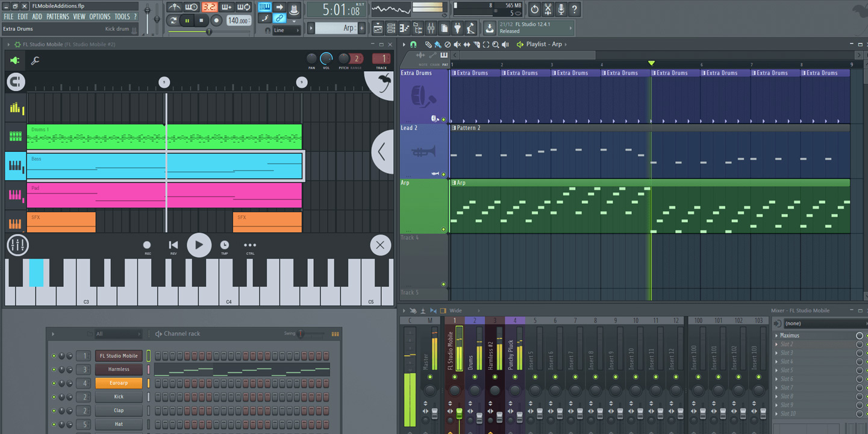868x434 pixels.
Task: Expand the arrow beside Playlist - Arp title
Action: (566, 44)
